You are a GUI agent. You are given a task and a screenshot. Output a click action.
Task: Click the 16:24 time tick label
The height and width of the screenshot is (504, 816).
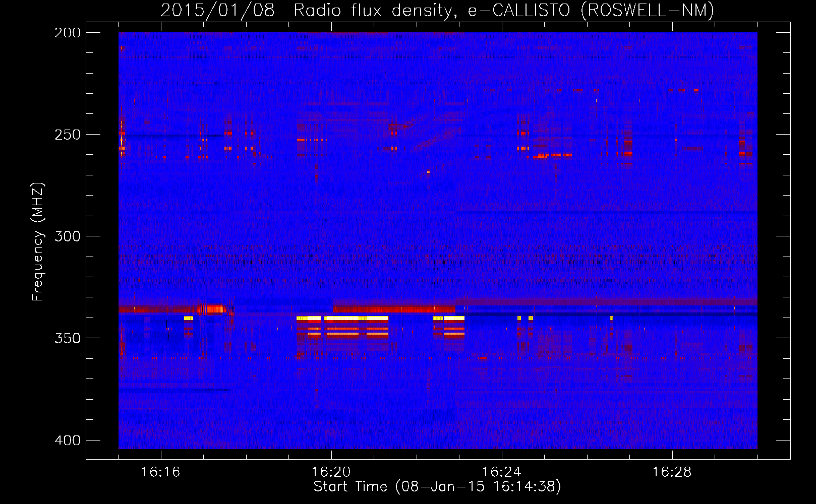point(501,472)
